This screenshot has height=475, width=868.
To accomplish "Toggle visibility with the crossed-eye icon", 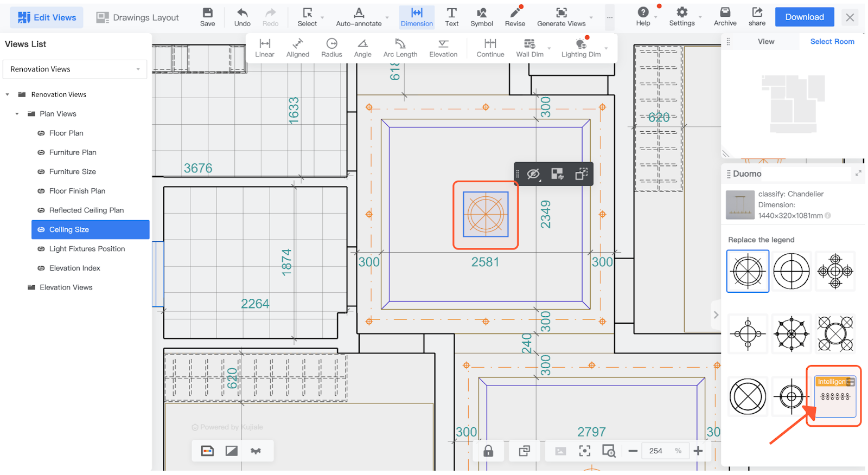I will point(533,174).
